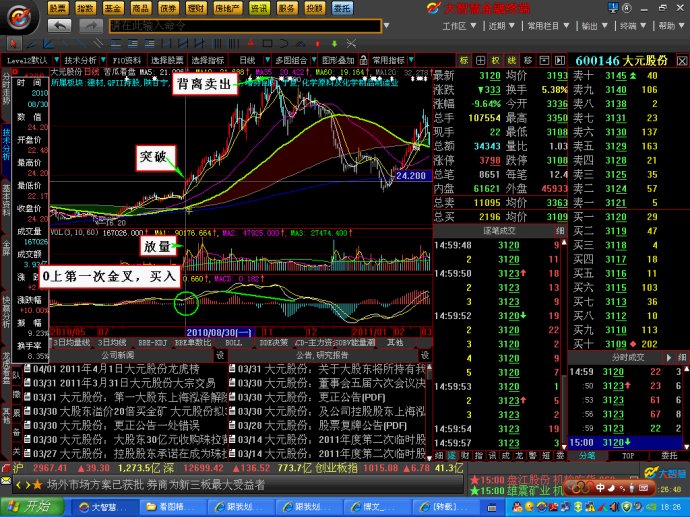
Task: Click the F10资料 toolbar button
Action: pos(127,60)
